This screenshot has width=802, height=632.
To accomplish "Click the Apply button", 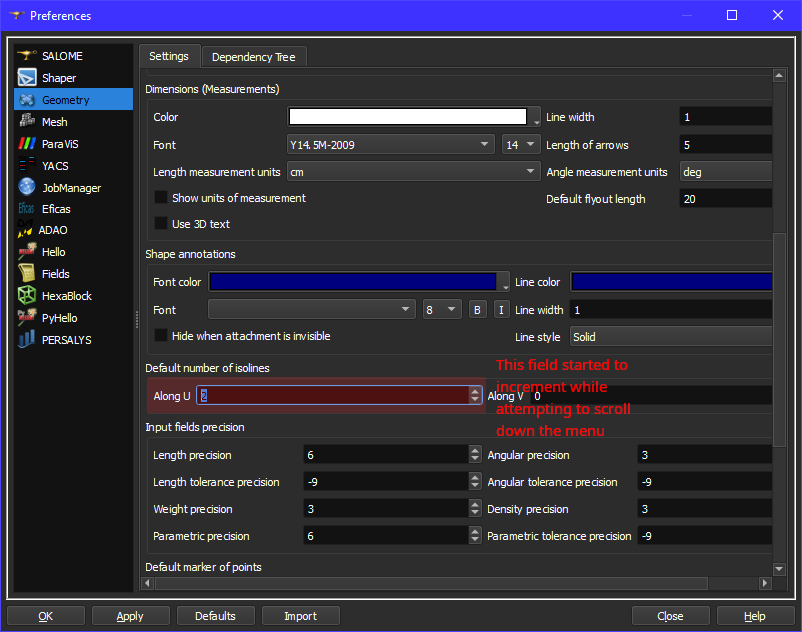I will (x=130, y=616).
